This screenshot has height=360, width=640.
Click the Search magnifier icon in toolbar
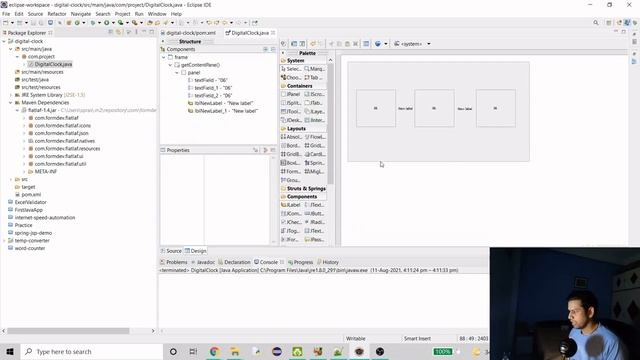point(596,23)
